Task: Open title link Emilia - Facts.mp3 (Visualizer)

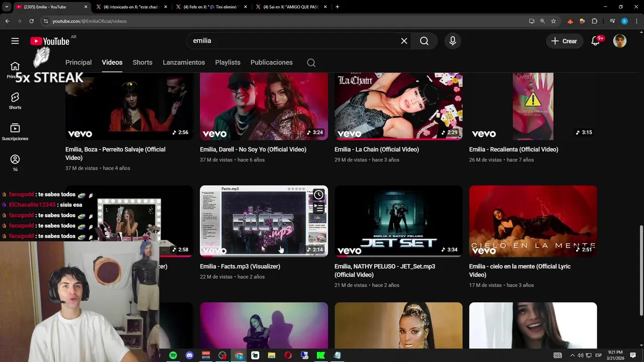Action: click(240, 266)
